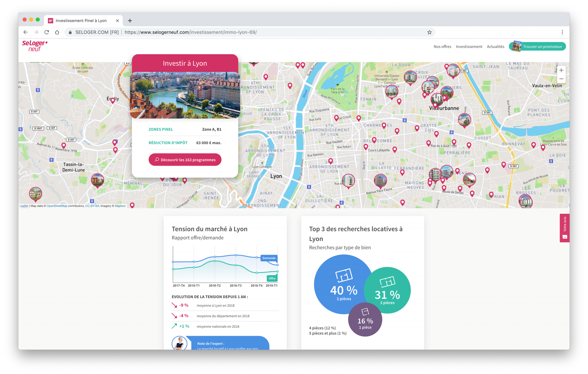Open the Chrome three-dot menu
588x374 pixels.
click(563, 32)
